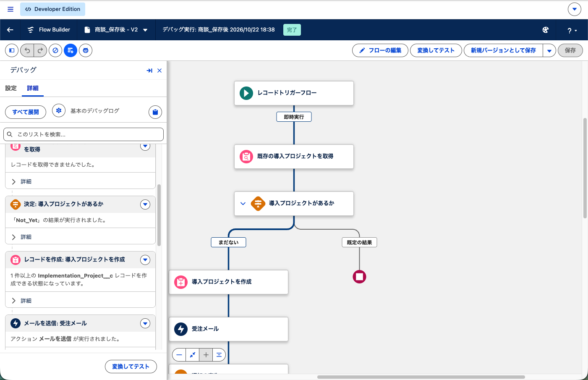Screen dimensions: 588x380
Task: Toggle the toolbox panel icon
Action: [12, 50]
